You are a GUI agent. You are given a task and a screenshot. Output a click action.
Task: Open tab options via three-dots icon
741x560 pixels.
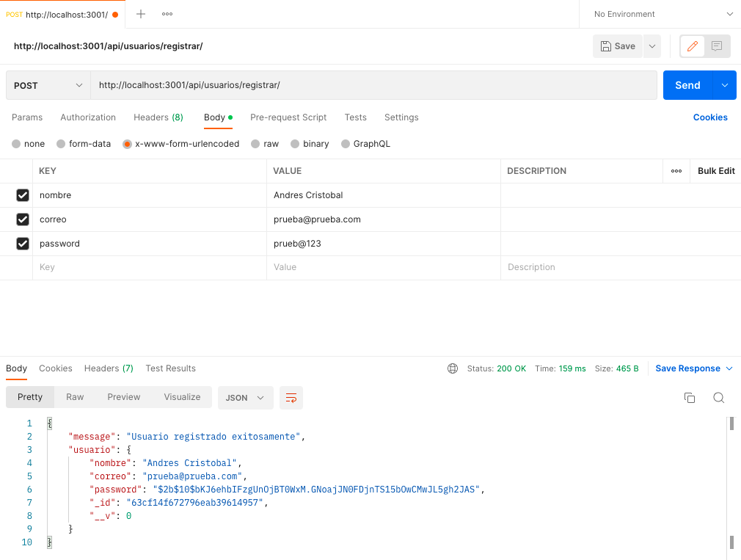point(167,14)
